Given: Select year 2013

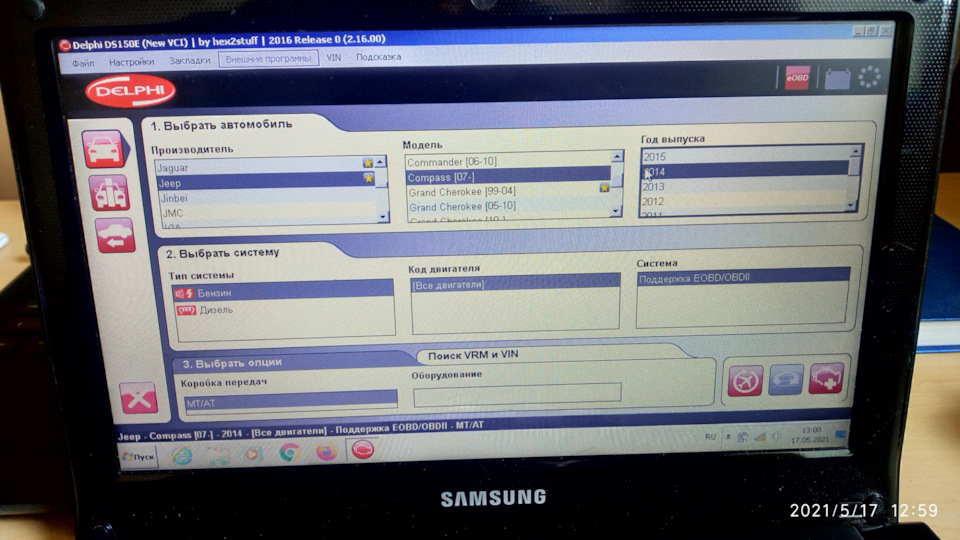Looking at the screenshot, I should coord(745,186).
